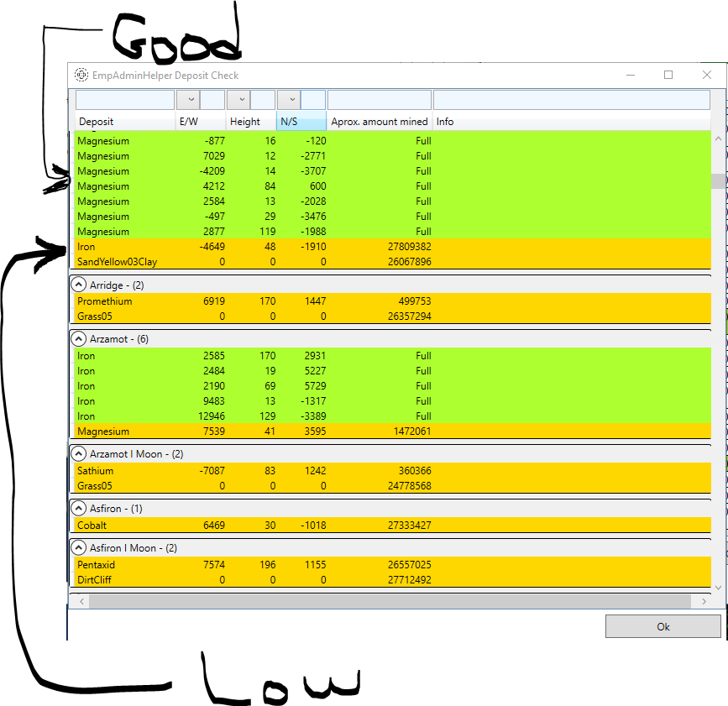Screen dimensions: 728x706
Task: Click the horizontal scrollbar right arrow
Action: [x=704, y=601]
